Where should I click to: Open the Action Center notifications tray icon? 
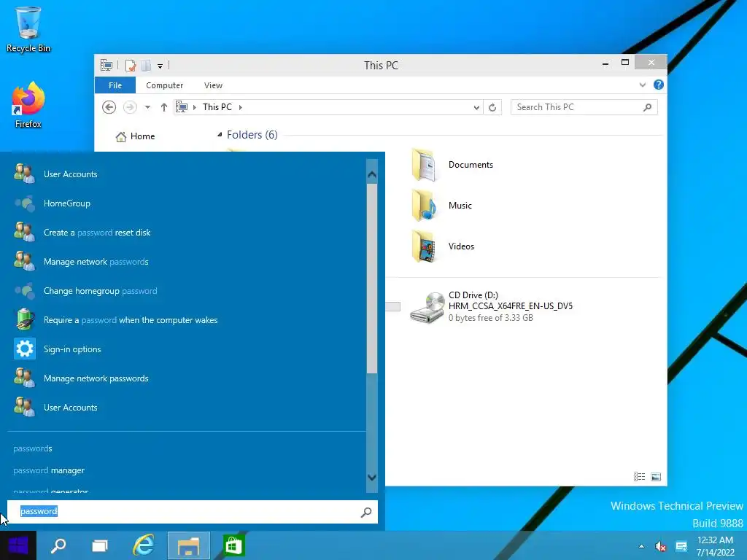[681, 546]
